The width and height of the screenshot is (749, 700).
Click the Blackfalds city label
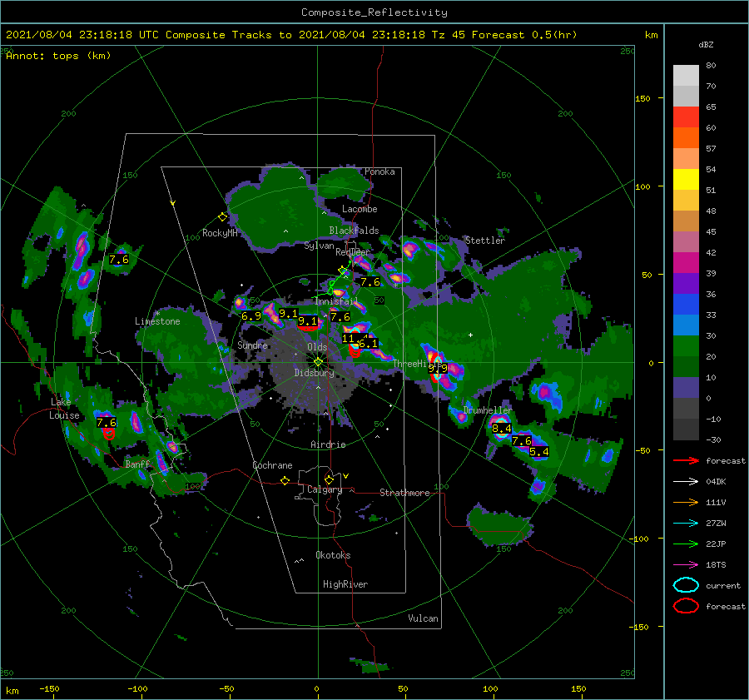pyautogui.click(x=354, y=231)
